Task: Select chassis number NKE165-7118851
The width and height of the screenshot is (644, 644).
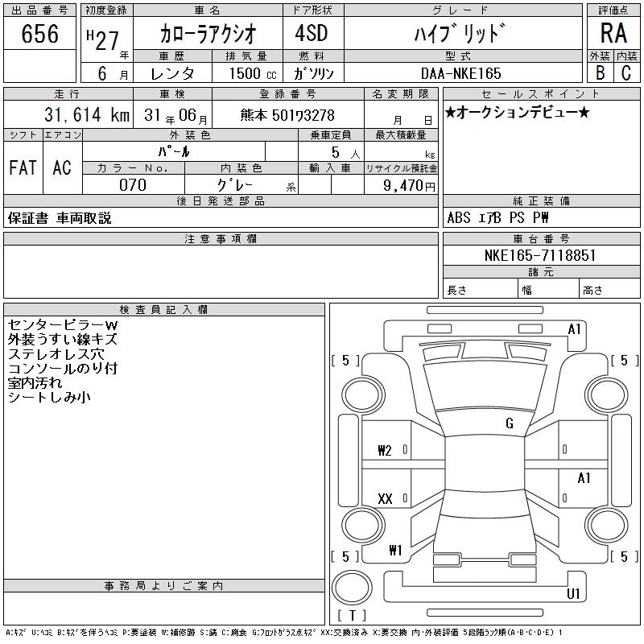Action: coord(540,255)
